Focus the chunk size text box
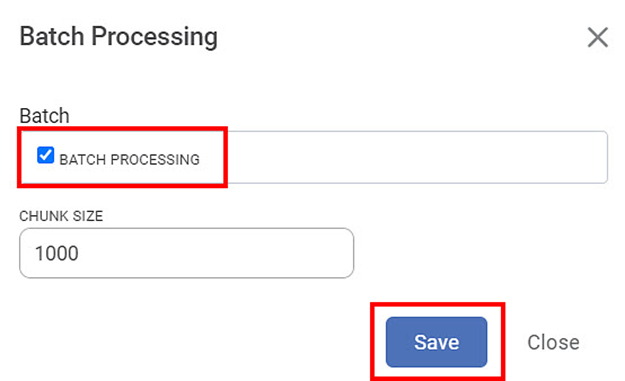The height and width of the screenshot is (381, 625). [x=187, y=253]
